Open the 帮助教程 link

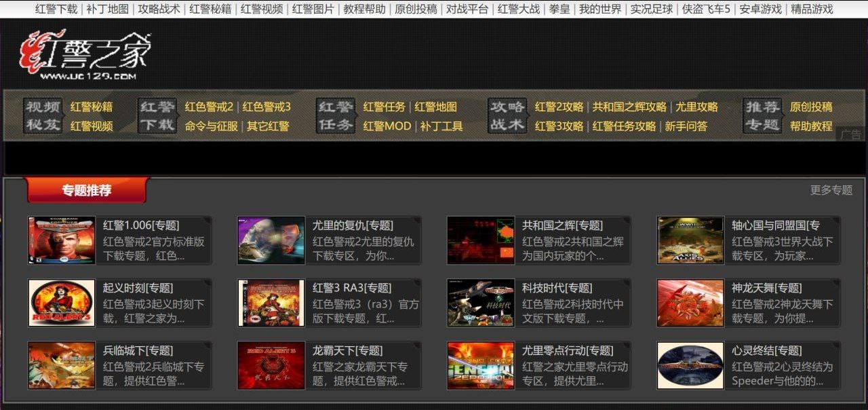[811, 126]
